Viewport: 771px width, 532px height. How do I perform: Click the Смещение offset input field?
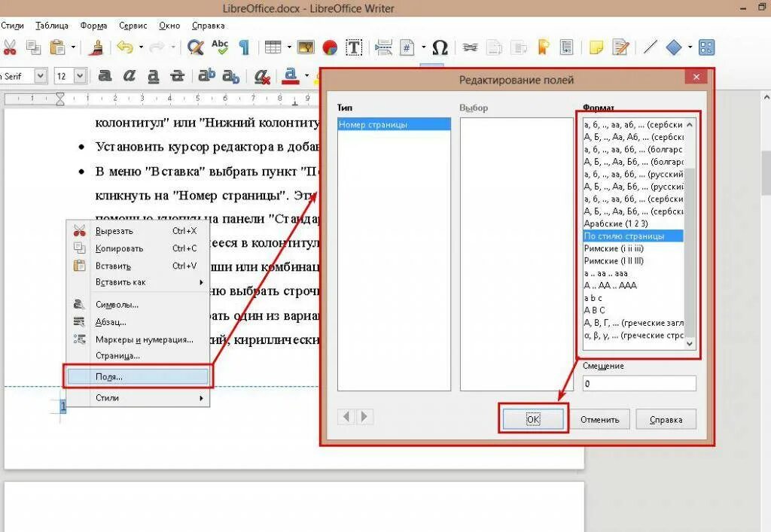coord(639,383)
